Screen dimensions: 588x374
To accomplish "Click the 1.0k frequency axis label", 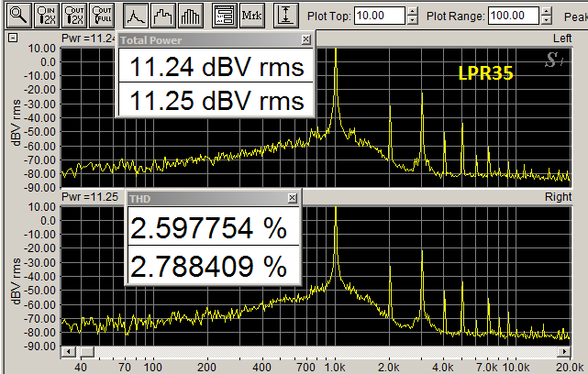I will click(x=335, y=367).
